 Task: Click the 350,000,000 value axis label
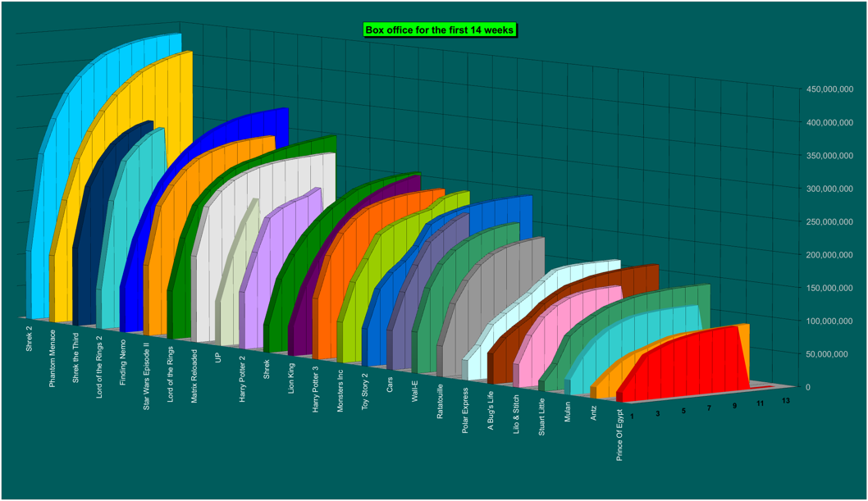coord(829,156)
